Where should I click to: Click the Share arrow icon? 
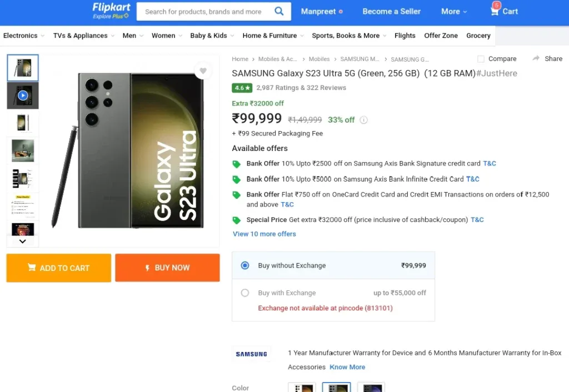(536, 58)
